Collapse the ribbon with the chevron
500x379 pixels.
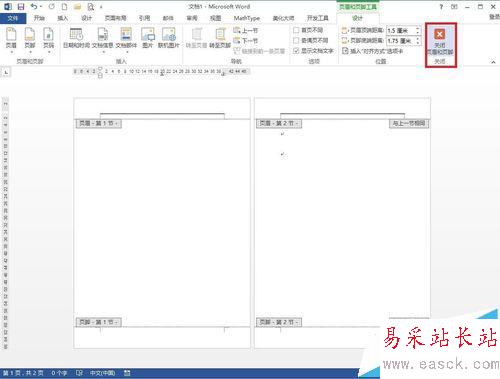point(493,62)
